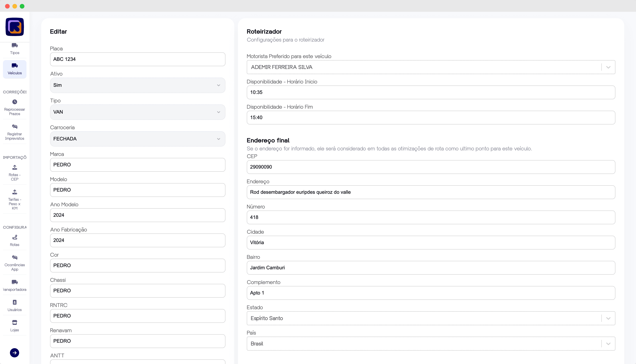Open the Tipos truck icon in sidebar
The width and height of the screenshot is (636, 364).
[15, 46]
